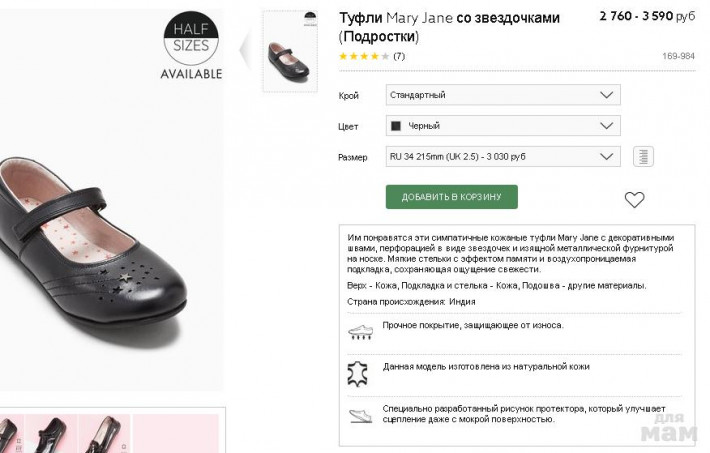Expand the Крой fit dropdown
The image size is (710, 453).
tap(503, 95)
